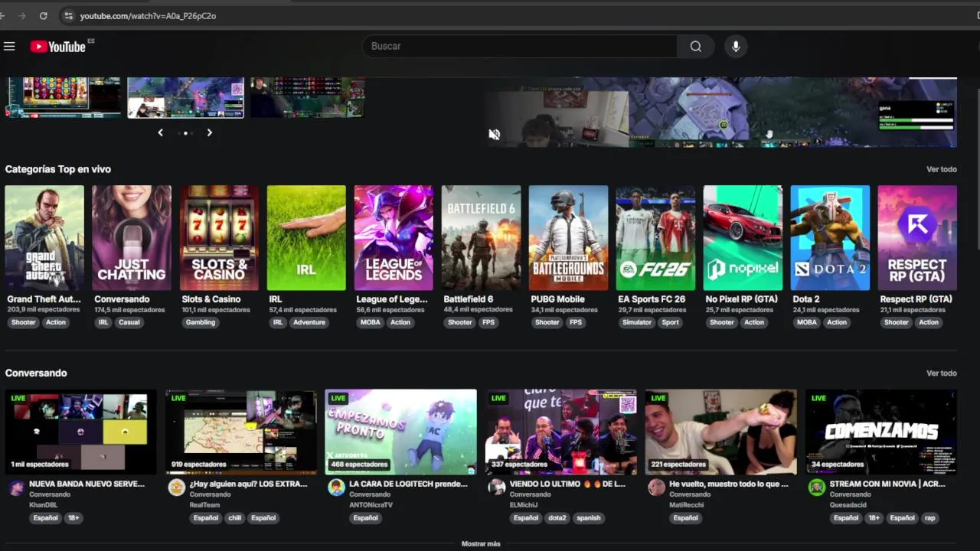Viewport: 980px width, 551px height.
Task: Select dota2 tag on ELMichiJ stream
Action: 557,518
